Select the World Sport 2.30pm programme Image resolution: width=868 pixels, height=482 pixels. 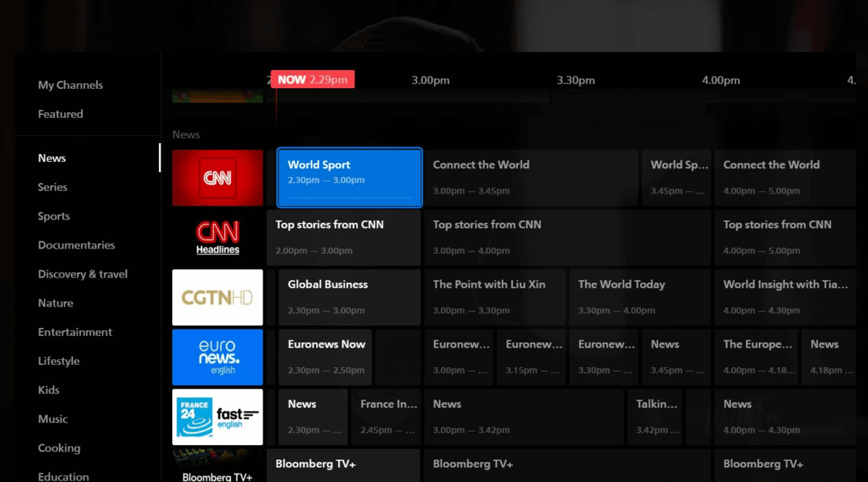coord(349,178)
